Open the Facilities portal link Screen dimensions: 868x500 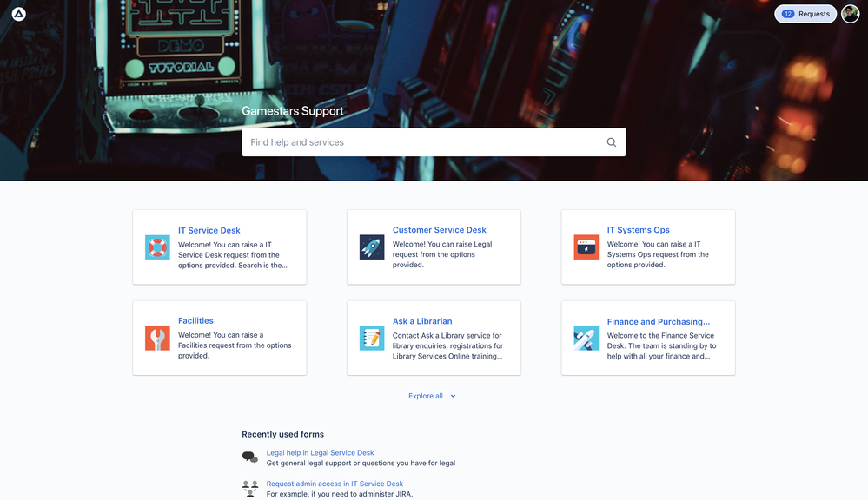pyautogui.click(x=195, y=320)
